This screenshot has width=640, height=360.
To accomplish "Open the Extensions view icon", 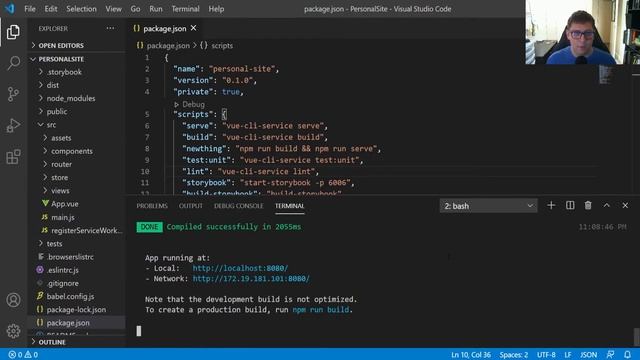I will [x=13, y=157].
